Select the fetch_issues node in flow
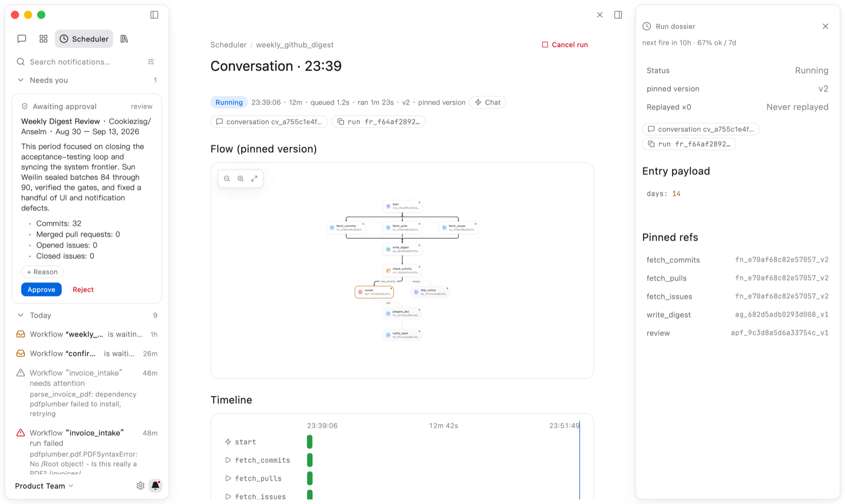Screen dimensions: 845x504 click(x=458, y=228)
